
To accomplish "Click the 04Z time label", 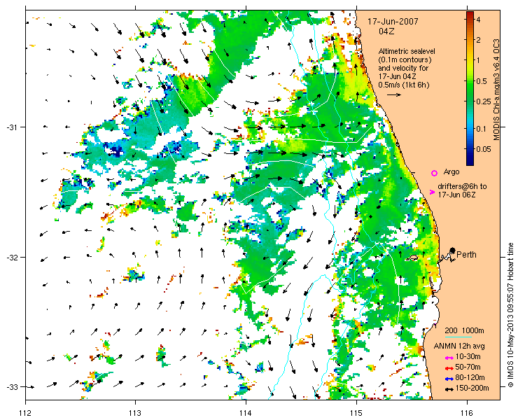I will tap(386, 31).
